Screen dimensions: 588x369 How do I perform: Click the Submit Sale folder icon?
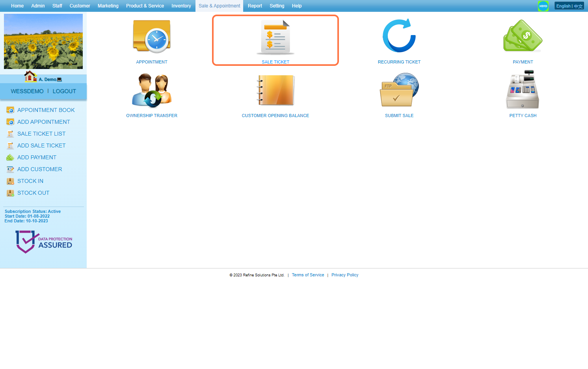399,90
